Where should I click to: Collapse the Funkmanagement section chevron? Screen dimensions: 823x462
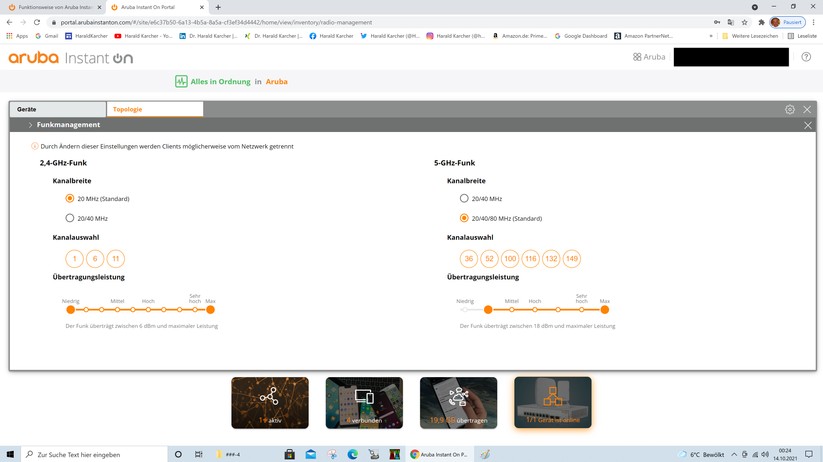coord(30,125)
